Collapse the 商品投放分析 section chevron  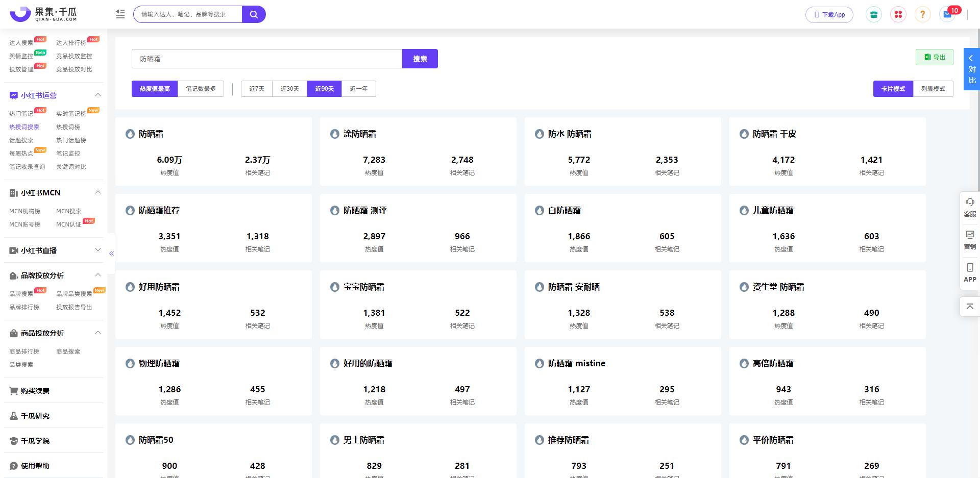tap(98, 333)
